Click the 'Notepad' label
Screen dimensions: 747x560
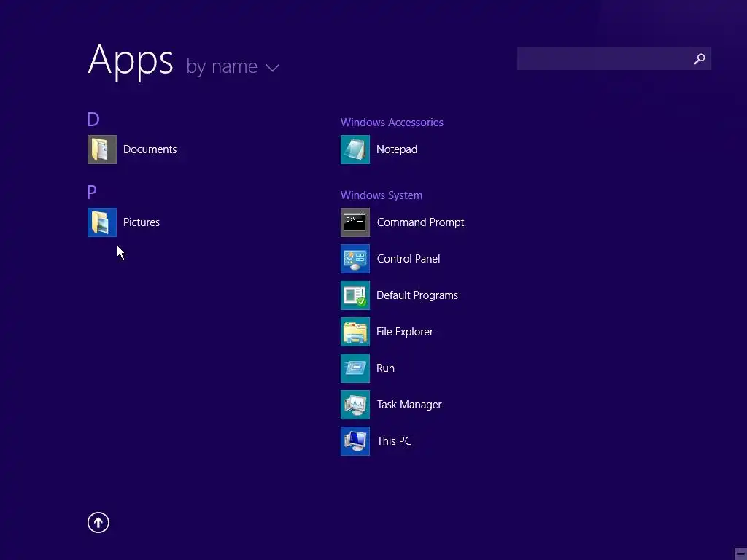coord(397,149)
